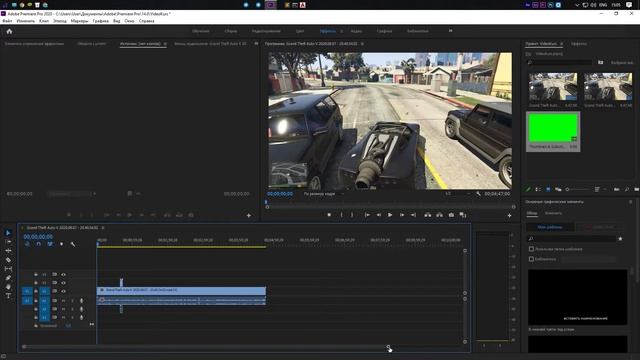Select the Ripple Edit tool
Image resolution: width=640 pixels, height=360 pixels.
pos(8,251)
